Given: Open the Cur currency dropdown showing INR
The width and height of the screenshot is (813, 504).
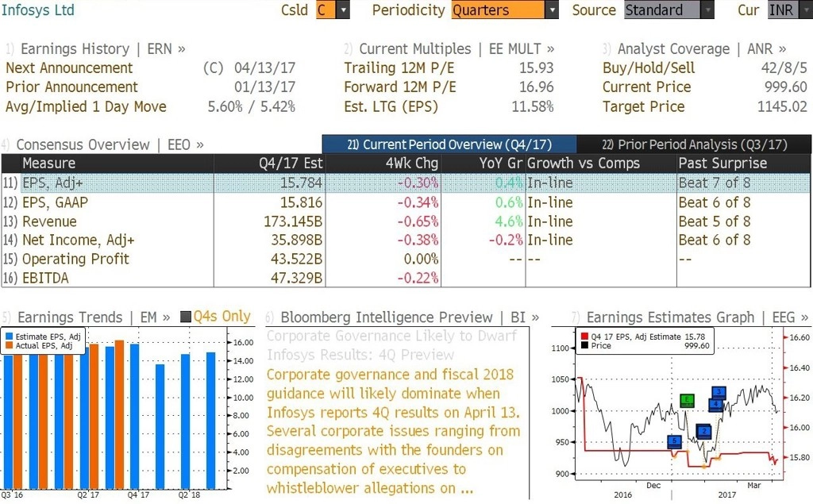Looking at the screenshot, I should [x=790, y=10].
